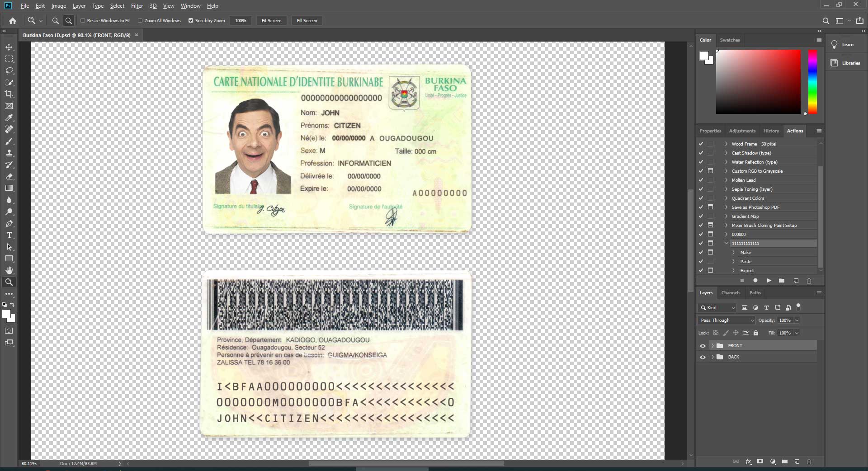Screen dimensions: 868x471
Task: Select the Hand tool
Action: point(9,270)
